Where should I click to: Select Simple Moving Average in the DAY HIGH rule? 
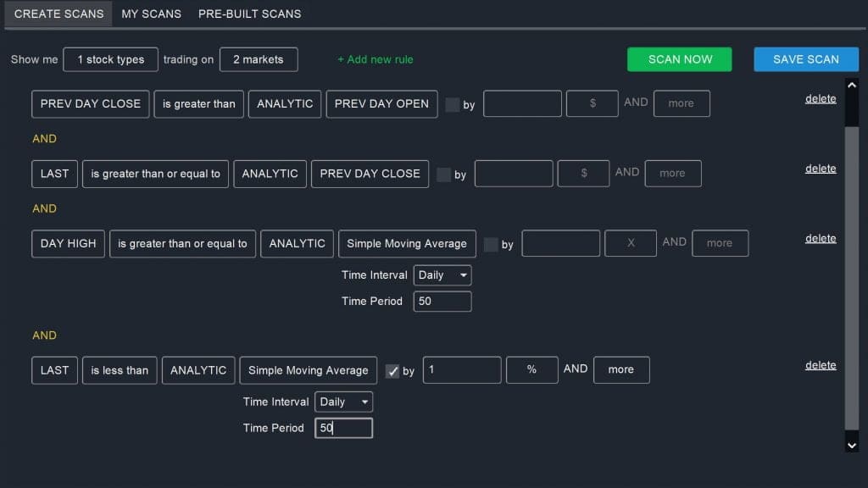tap(407, 243)
